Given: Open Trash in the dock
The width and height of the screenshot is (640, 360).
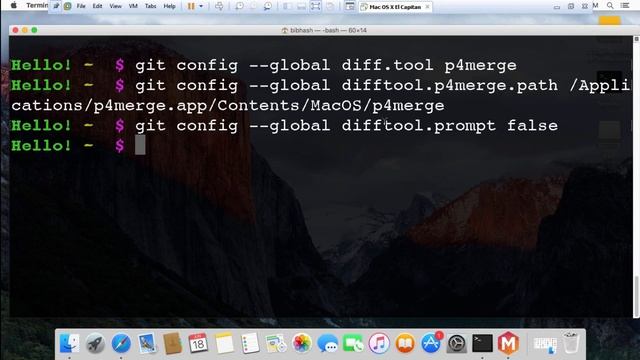Looking at the screenshot, I should click(x=571, y=343).
